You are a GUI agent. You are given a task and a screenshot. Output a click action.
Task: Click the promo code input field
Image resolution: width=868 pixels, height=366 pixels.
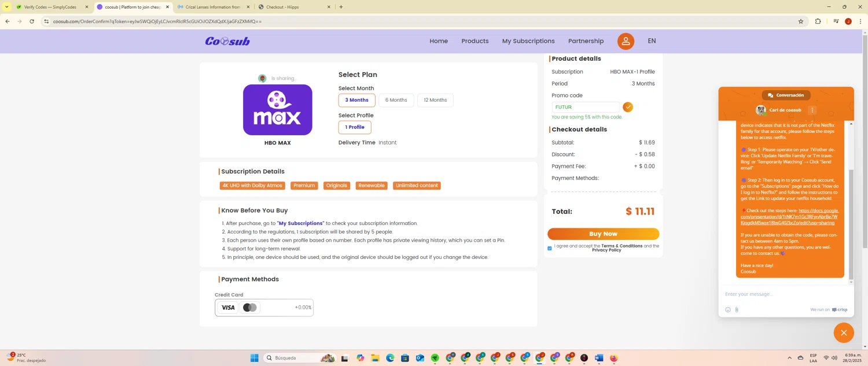586,107
